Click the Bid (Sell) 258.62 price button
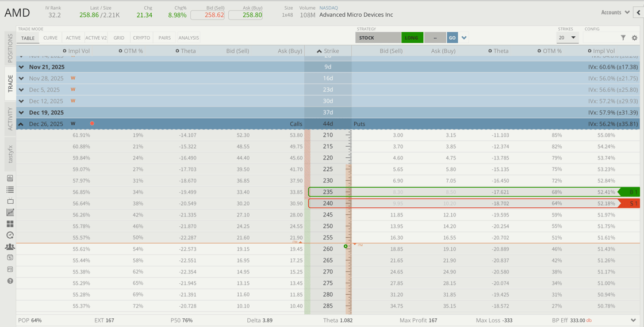 tap(208, 15)
